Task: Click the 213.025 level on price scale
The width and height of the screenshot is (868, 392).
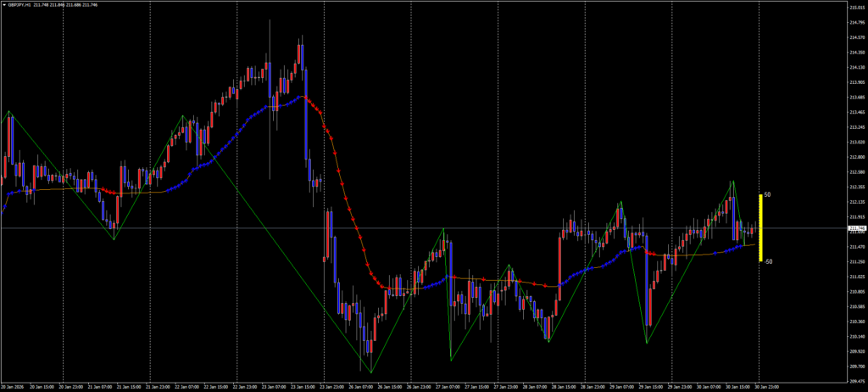Action: point(856,142)
